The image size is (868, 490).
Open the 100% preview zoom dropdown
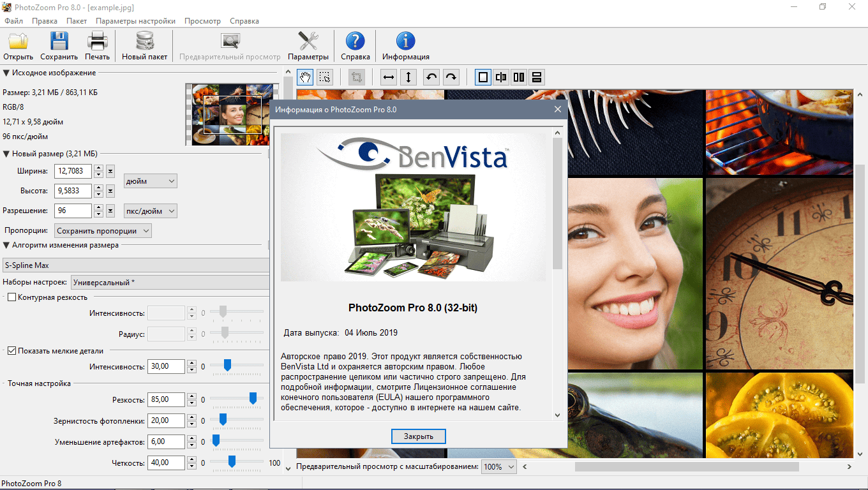pyautogui.click(x=498, y=467)
